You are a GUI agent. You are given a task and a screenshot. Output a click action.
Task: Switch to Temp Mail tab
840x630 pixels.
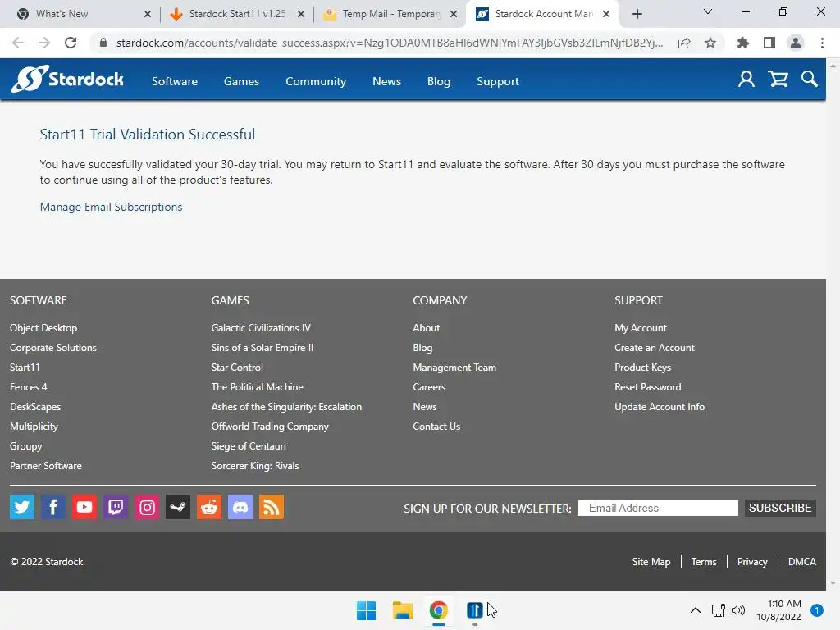[390, 14]
